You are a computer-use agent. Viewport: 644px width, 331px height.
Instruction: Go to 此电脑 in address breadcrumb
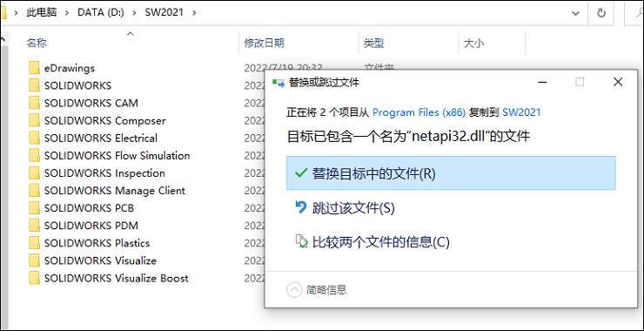(x=42, y=13)
